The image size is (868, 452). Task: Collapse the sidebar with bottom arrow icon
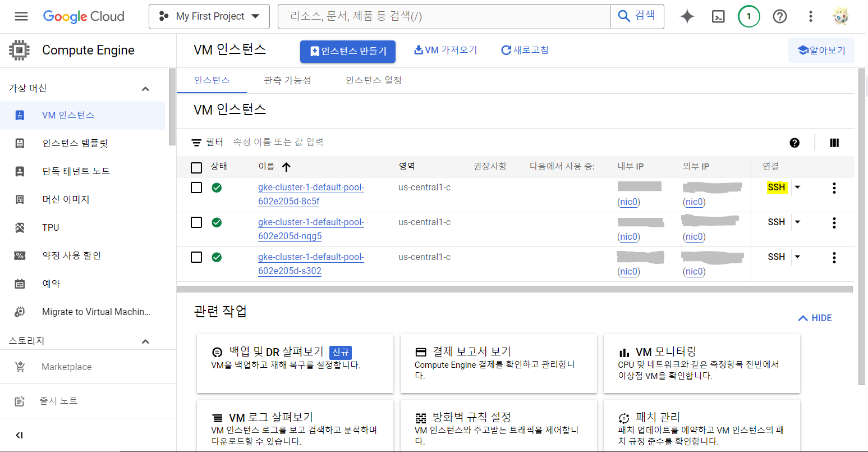(x=19, y=435)
